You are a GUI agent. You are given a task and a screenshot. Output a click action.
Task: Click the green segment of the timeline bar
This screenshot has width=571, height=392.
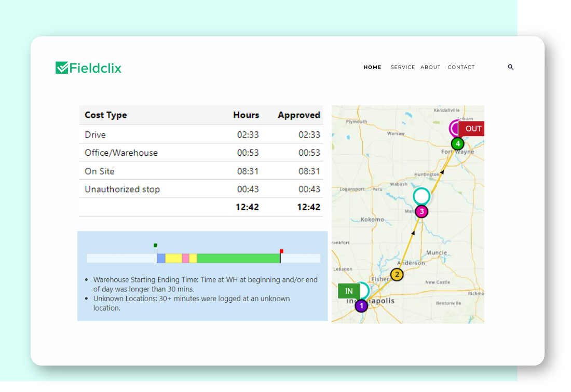[238, 258]
